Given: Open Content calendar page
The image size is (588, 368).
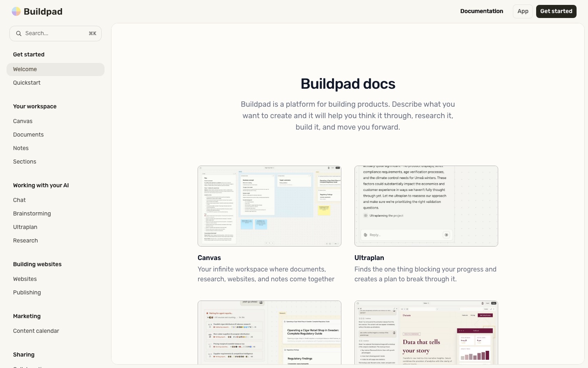Looking at the screenshot, I should coord(36,331).
